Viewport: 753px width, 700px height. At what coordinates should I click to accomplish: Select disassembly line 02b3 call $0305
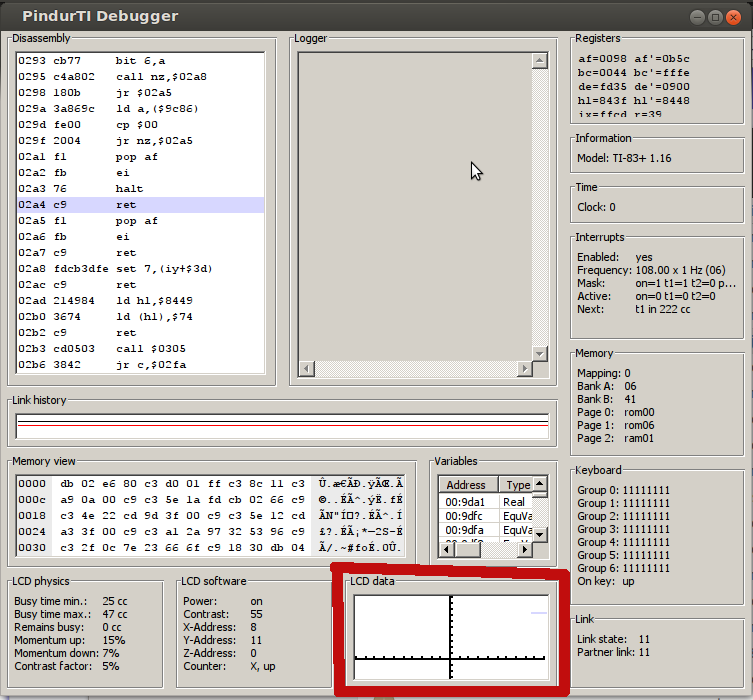pos(140,349)
